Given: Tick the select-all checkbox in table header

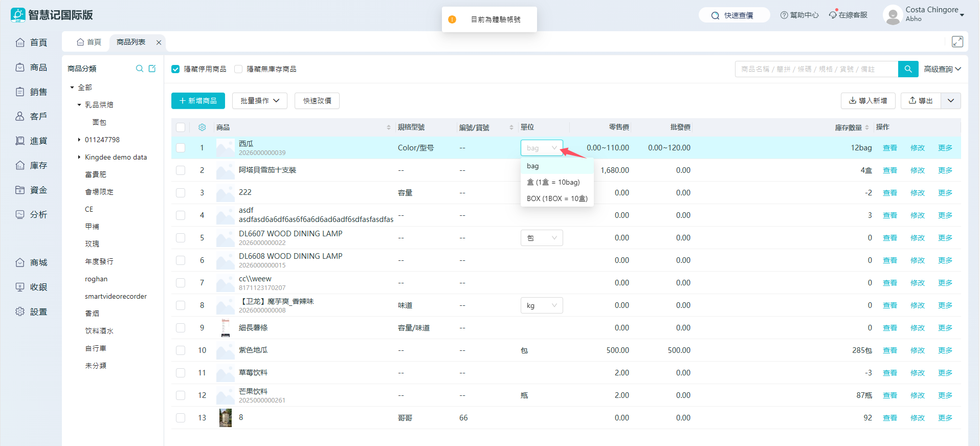Looking at the screenshot, I should click(181, 127).
